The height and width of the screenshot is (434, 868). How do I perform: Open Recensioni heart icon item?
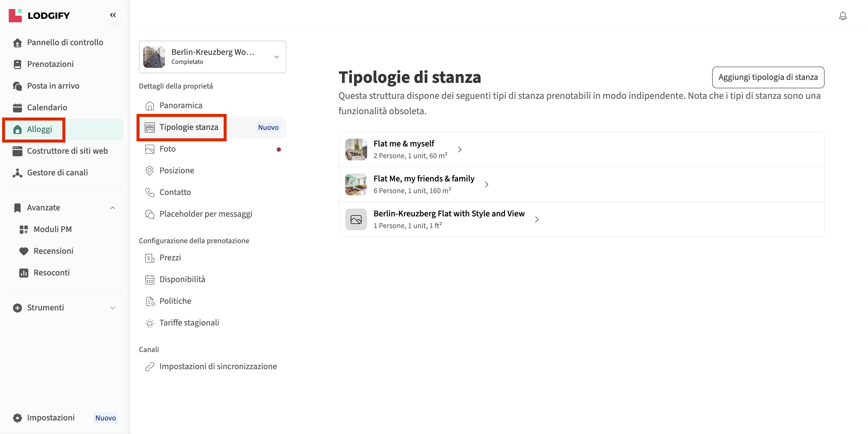pos(53,251)
